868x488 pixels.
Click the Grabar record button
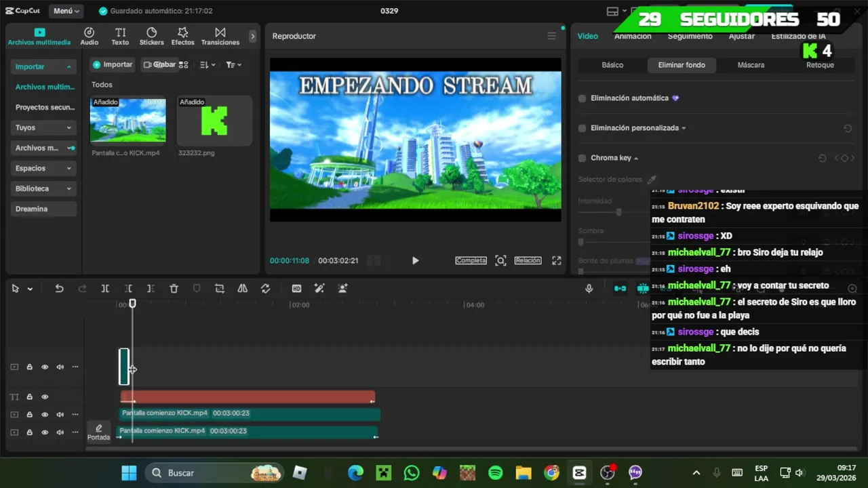[160, 64]
